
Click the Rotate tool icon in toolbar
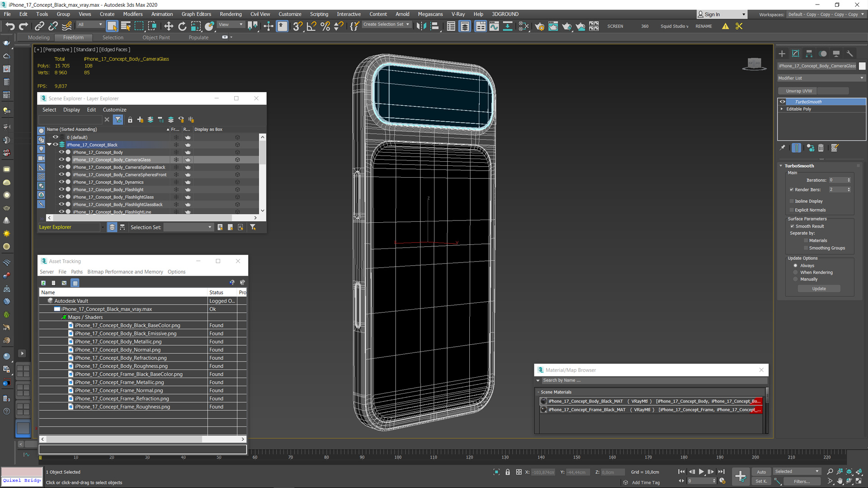183,26
